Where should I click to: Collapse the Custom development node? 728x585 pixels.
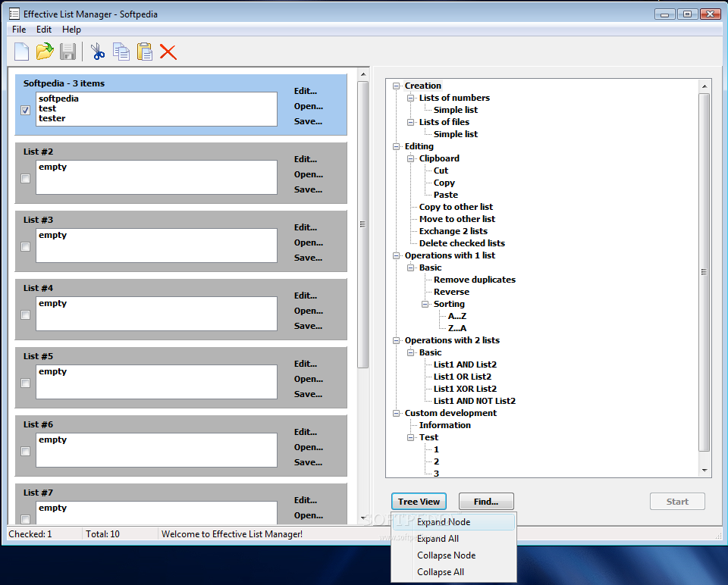[x=396, y=413]
